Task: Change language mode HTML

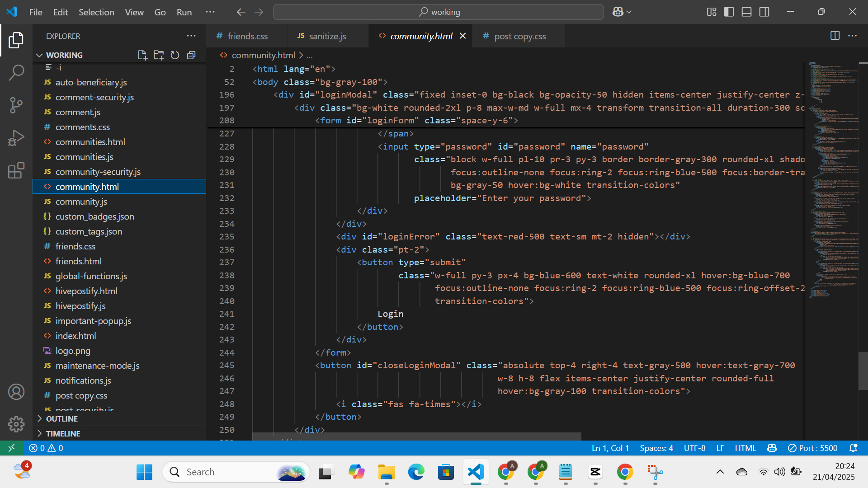Action: point(745,448)
